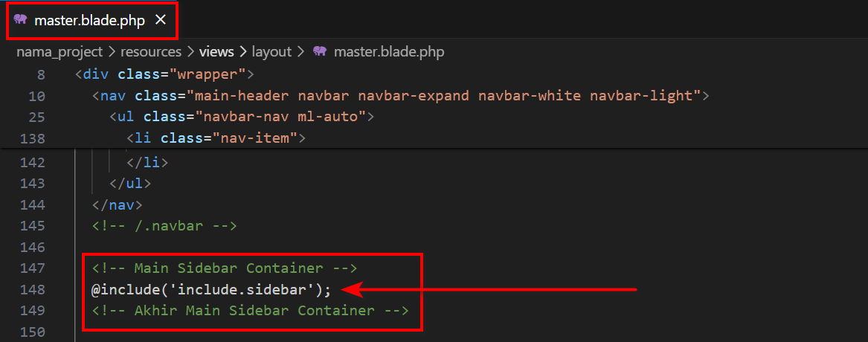Screen dimensions: 868x342
Task: Click the Main Sidebar Container comment
Action: [x=225, y=268]
